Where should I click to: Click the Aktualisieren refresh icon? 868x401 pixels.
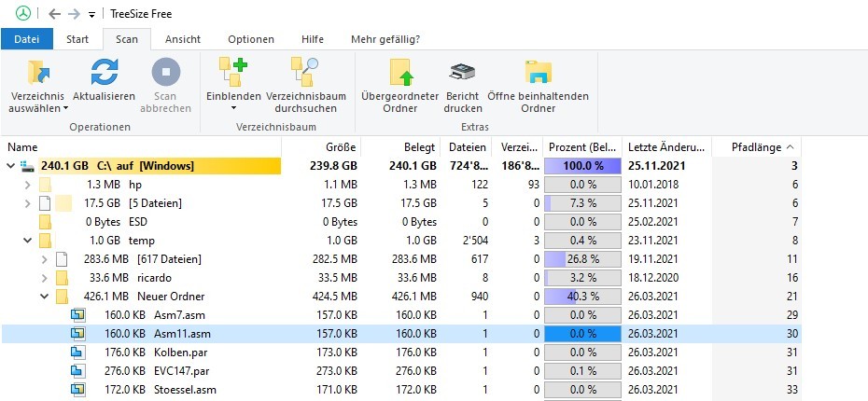pyautogui.click(x=104, y=73)
